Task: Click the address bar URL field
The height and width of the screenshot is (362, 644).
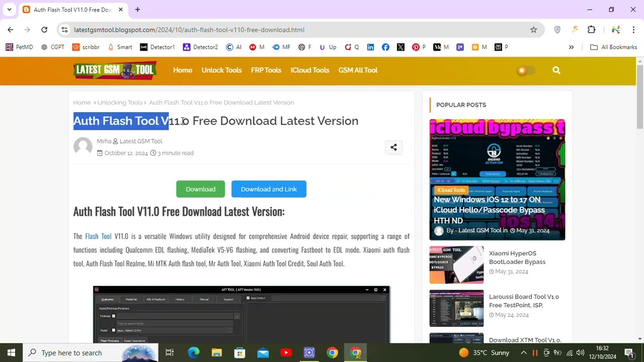Action: point(300,30)
